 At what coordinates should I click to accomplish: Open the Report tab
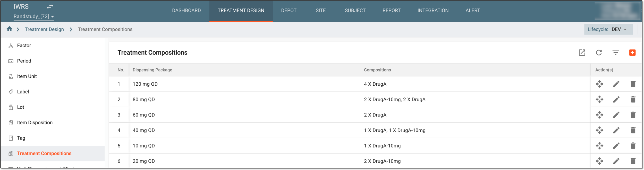tap(391, 11)
